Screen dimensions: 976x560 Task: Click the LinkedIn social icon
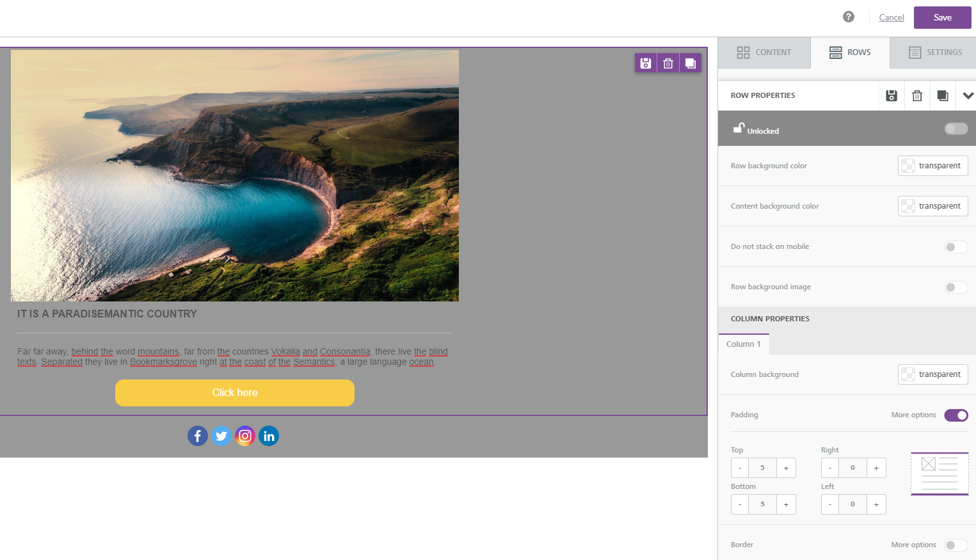click(x=269, y=436)
